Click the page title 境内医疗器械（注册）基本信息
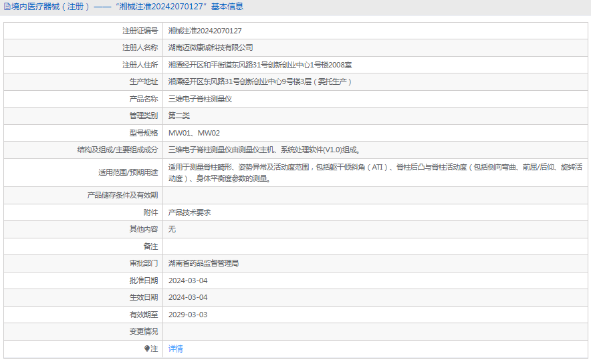 [x=127, y=7]
